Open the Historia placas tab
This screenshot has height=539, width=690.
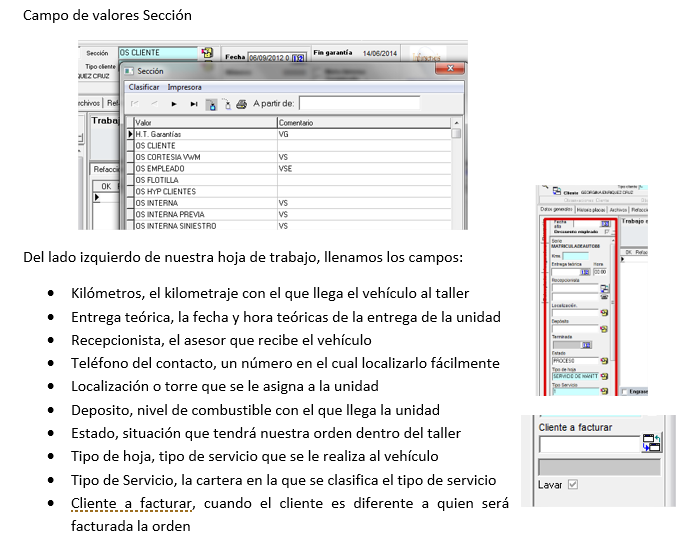pos(591,210)
